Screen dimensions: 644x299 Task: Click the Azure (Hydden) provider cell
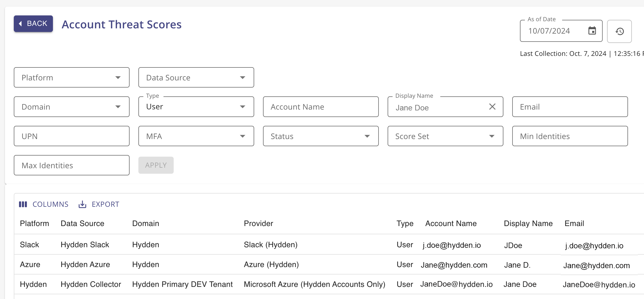click(271, 264)
